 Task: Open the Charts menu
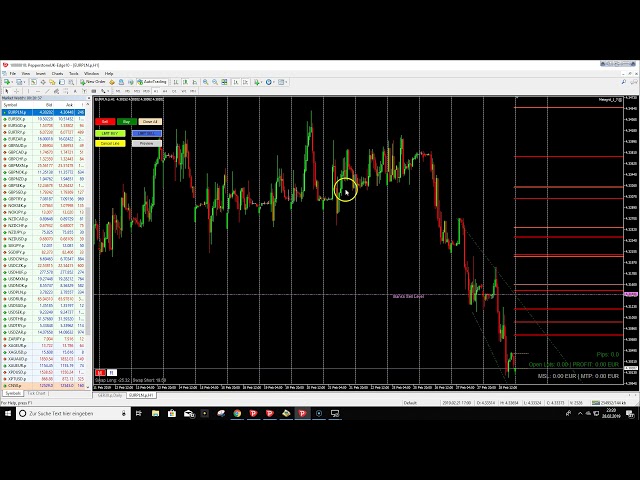pos(57,73)
